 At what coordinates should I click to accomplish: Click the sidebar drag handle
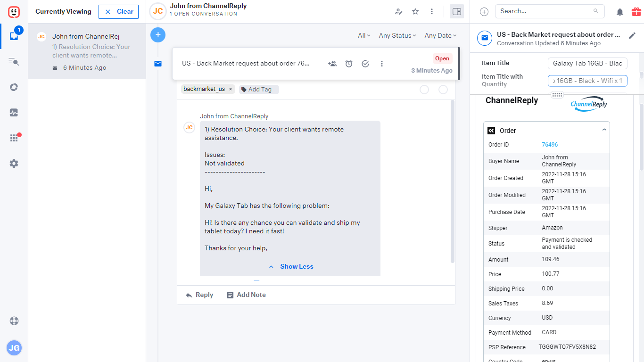[557, 95]
